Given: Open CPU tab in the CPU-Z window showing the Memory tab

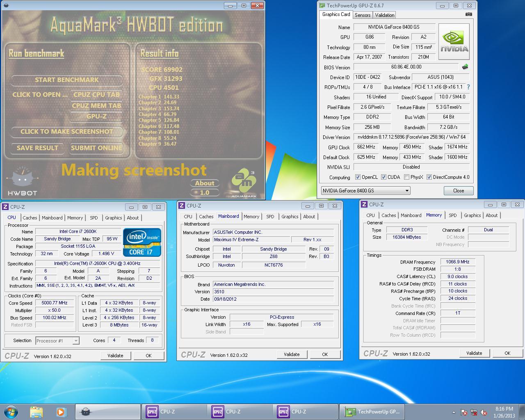Looking at the screenshot, I should [370, 215].
